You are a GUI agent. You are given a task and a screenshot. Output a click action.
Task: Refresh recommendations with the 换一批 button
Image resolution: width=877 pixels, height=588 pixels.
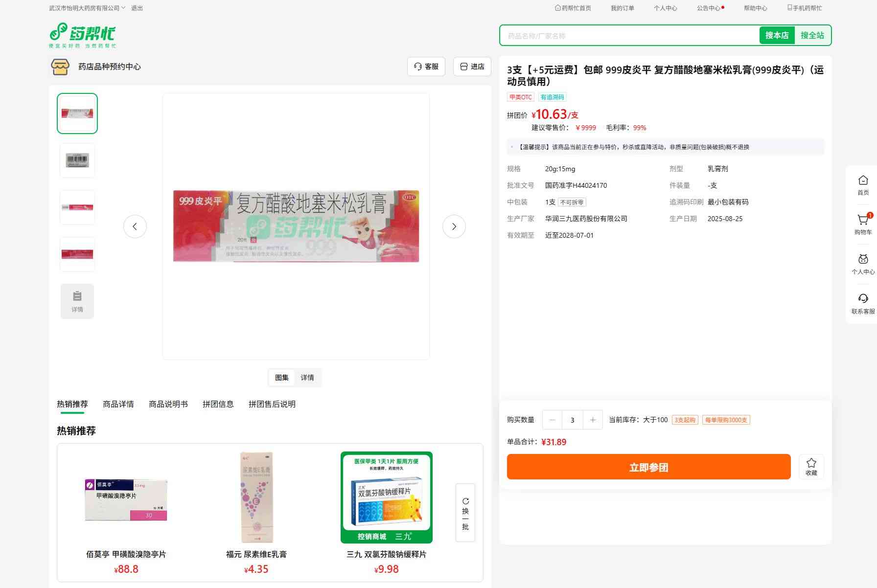click(465, 513)
